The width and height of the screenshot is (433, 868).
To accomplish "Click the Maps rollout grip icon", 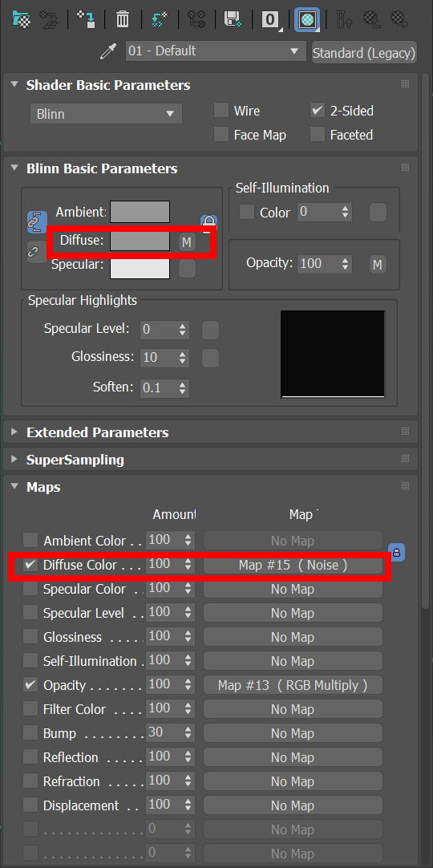I will point(406,486).
